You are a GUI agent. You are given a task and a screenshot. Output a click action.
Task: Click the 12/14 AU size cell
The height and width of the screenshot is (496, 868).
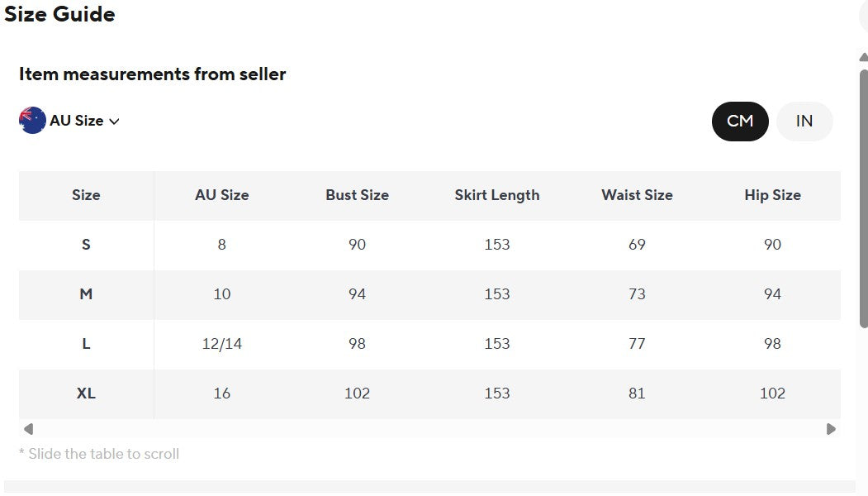click(222, 344)
